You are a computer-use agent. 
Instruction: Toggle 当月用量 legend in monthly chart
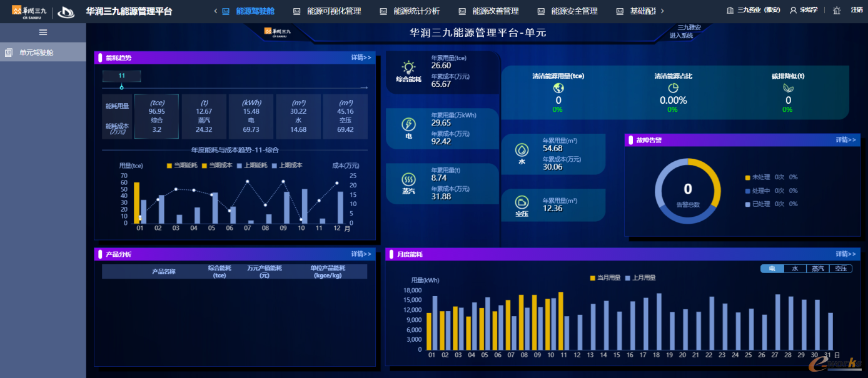click(605, 278)
